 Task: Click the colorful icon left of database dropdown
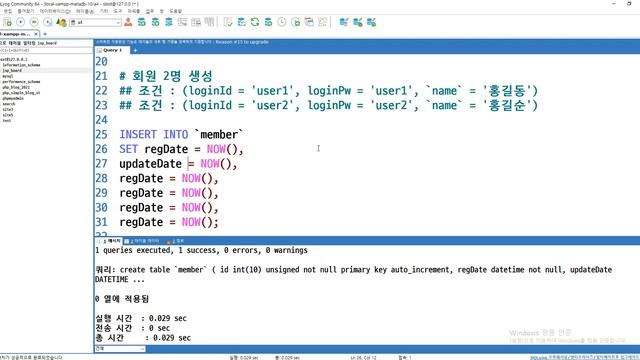pyautogui.click(x=61, y=22)
